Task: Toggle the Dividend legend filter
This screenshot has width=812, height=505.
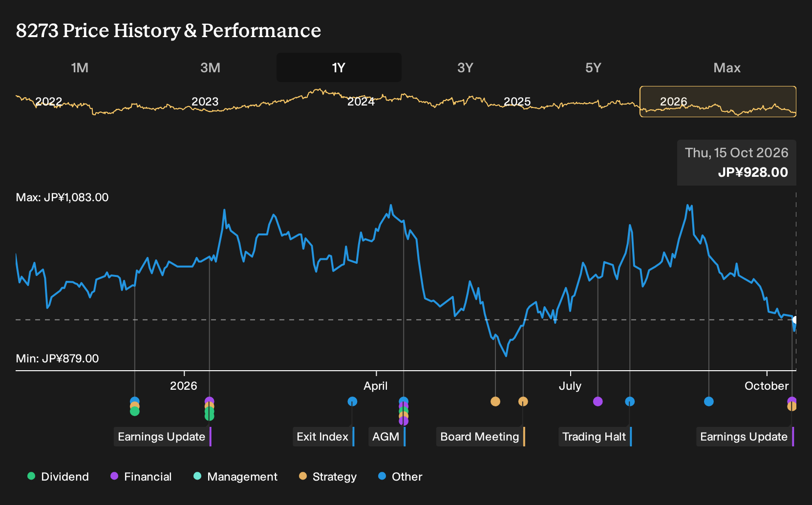Action: click(x=58, y=477)
